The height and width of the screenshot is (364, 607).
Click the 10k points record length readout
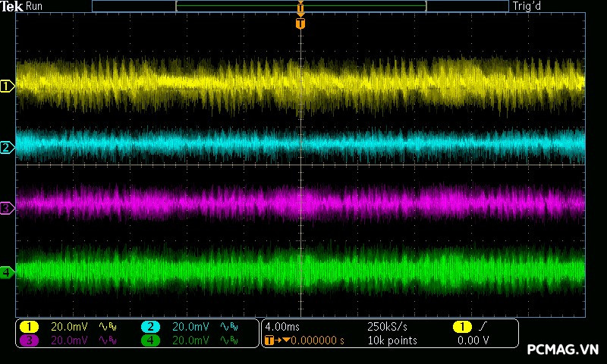(x=392, y=340)
